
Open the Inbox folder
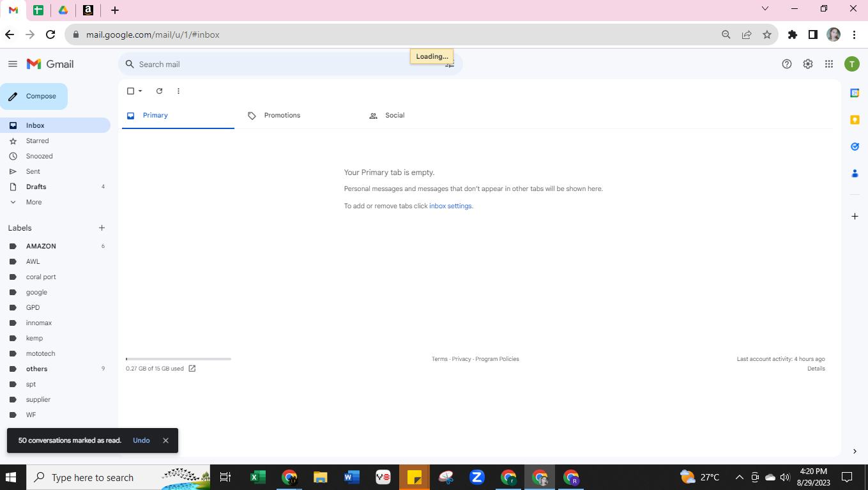click(x=55, y=125)
